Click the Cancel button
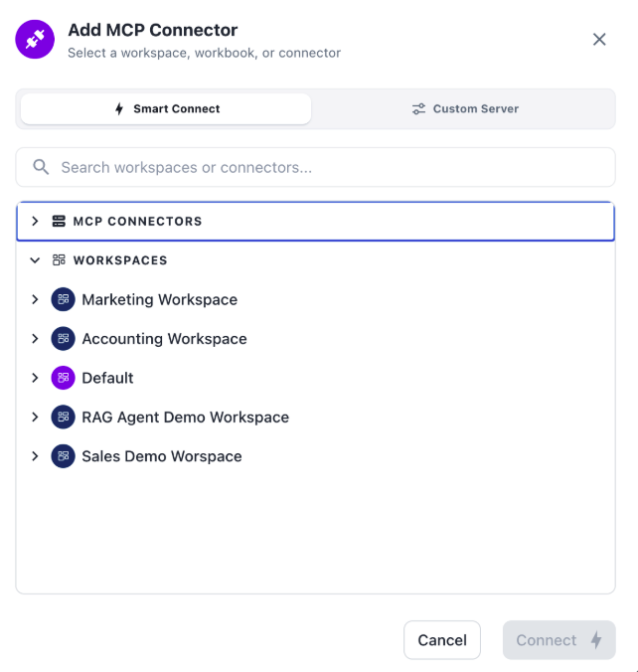 [442, 640]
